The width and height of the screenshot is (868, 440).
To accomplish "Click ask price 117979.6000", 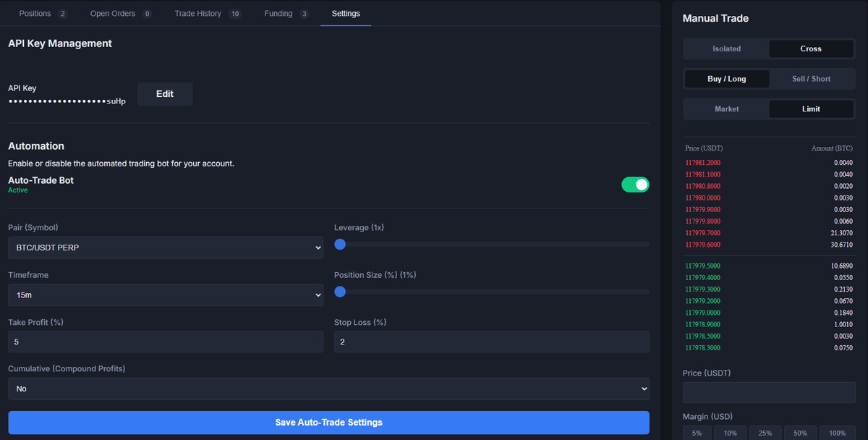I will click(x=702, y=245).
